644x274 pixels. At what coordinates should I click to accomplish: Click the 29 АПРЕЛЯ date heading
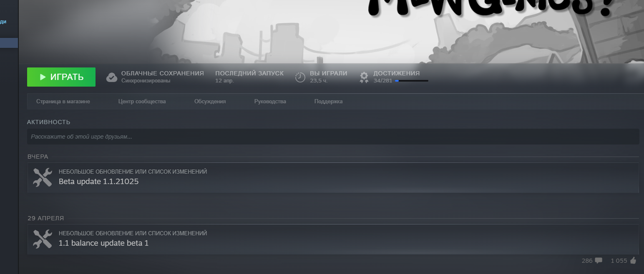coord(46,218)
